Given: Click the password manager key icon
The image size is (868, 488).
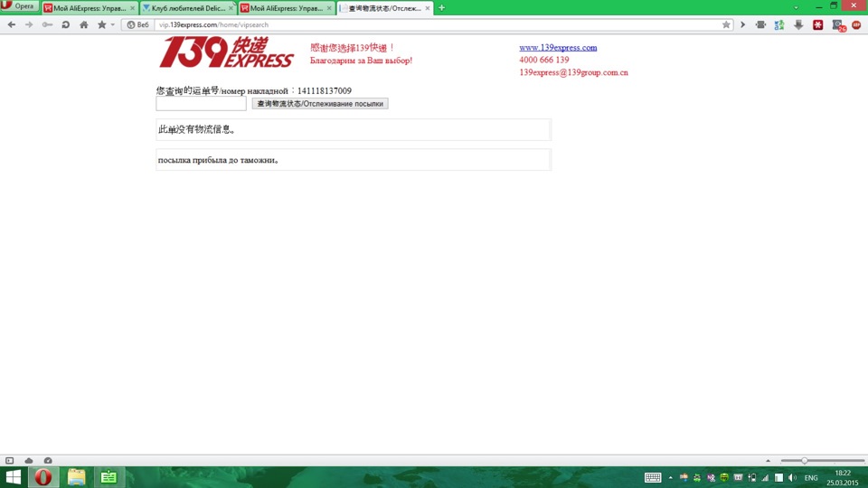Looking at the screenshot, I should click(47, 24).
